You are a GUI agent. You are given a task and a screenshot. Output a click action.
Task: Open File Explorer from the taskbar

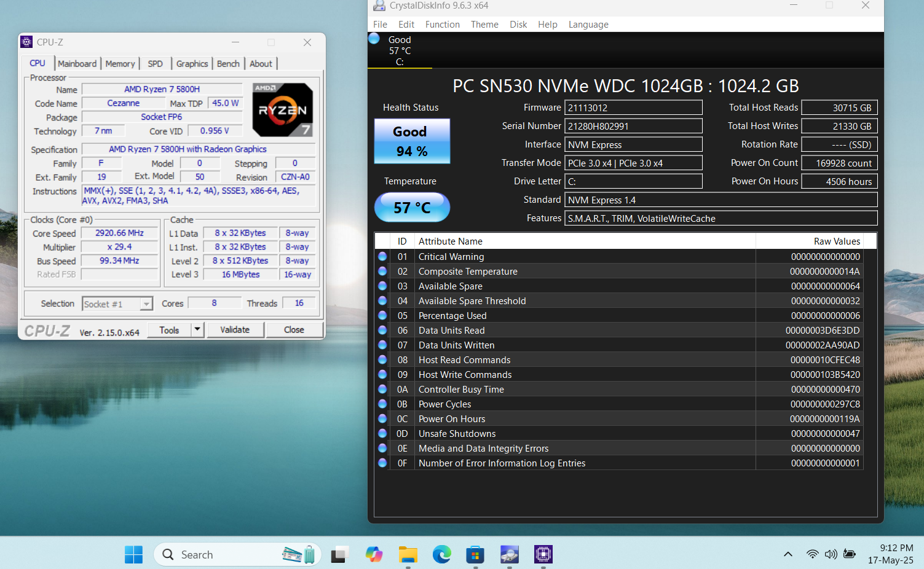[408, 554]
